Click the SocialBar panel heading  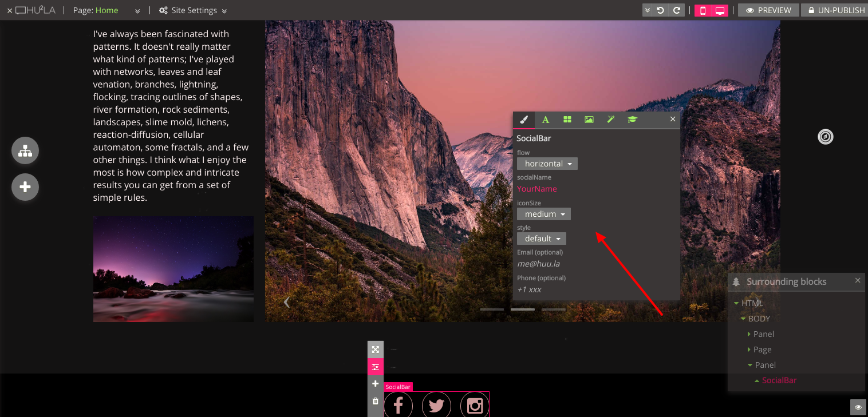click(534, 138)
